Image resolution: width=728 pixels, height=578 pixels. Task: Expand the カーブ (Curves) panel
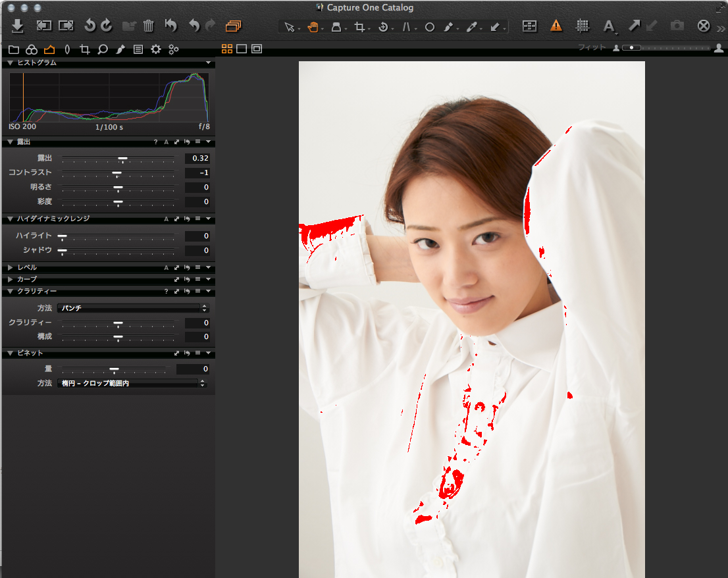pyautogui.click(x=11, y=279)
